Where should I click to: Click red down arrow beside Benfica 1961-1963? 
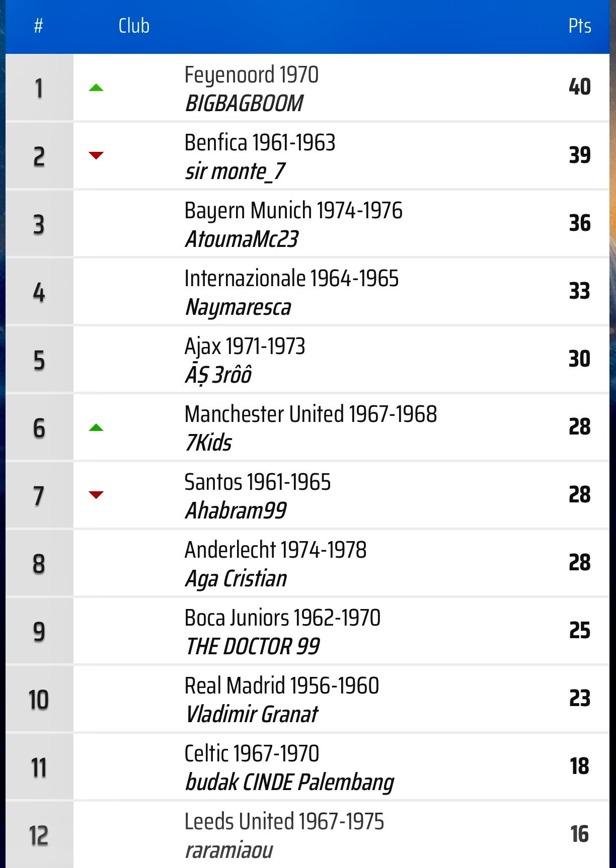pos(96,155)
